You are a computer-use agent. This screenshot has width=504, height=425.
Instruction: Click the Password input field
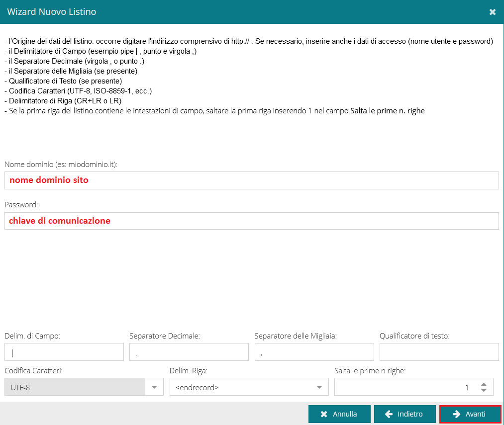pos(252,221)
